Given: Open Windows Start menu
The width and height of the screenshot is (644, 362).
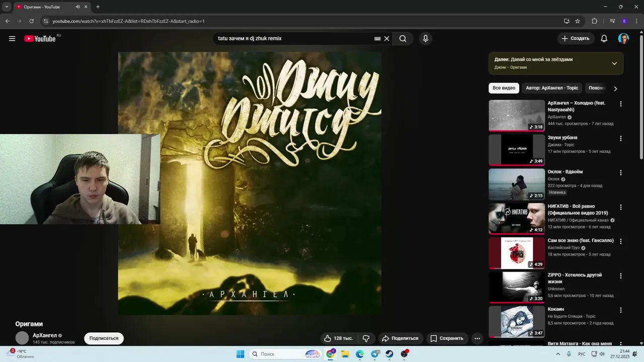Looking at the screenshot, I should click(x=240, y=354).
